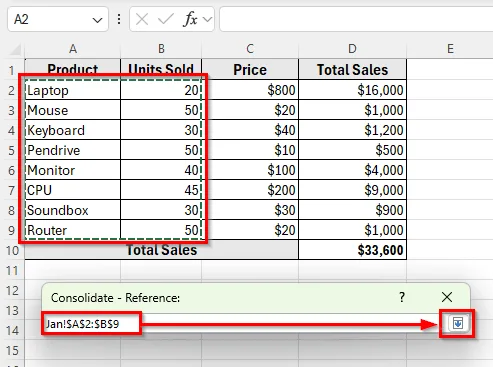
Task: Select row 5 header
Action: tap(12, 150)
